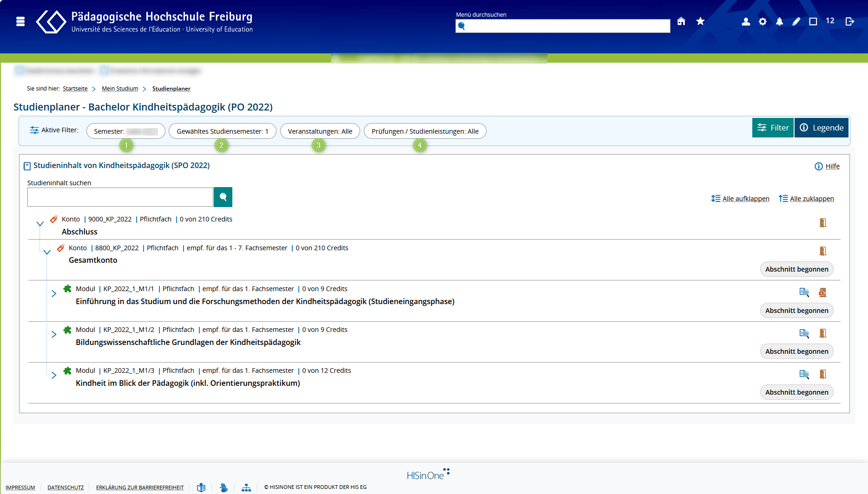
Task: Open the easy-language book icon in footer
Action: coord(201,487)
